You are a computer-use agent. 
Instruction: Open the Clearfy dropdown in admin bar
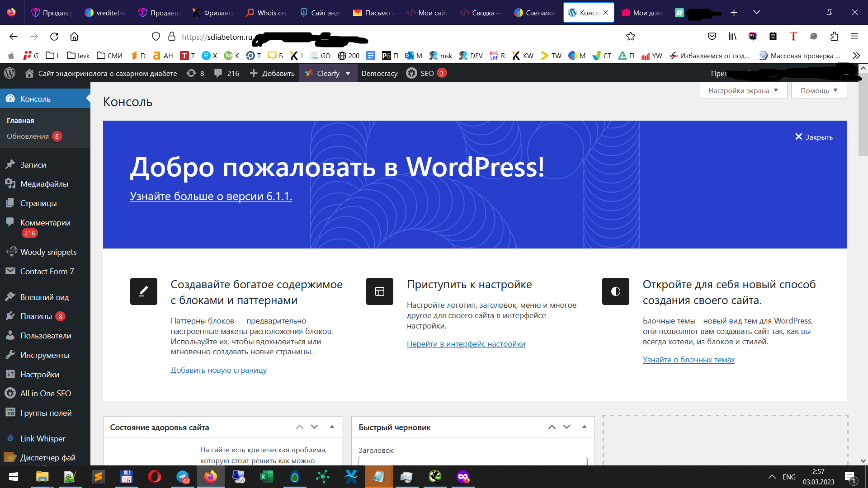tap(328, 73)
